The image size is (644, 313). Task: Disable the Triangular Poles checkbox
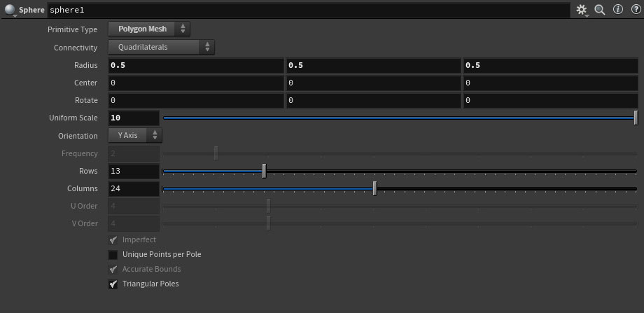(113, 284)
